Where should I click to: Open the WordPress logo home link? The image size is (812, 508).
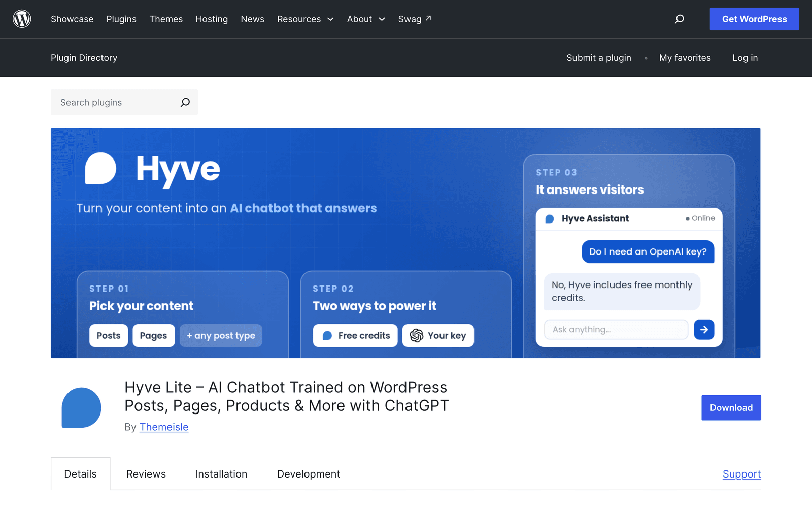22,19
